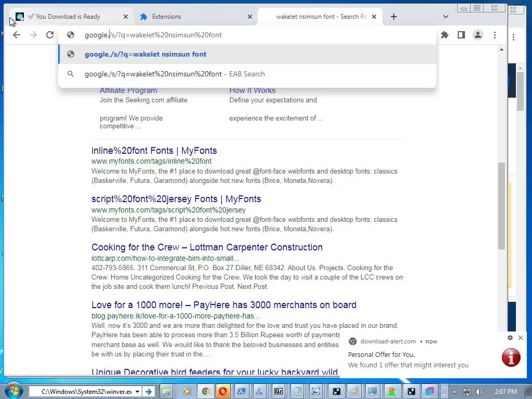
Task: Open PayHere 3000 merchants result
Action: coord(224,304)
